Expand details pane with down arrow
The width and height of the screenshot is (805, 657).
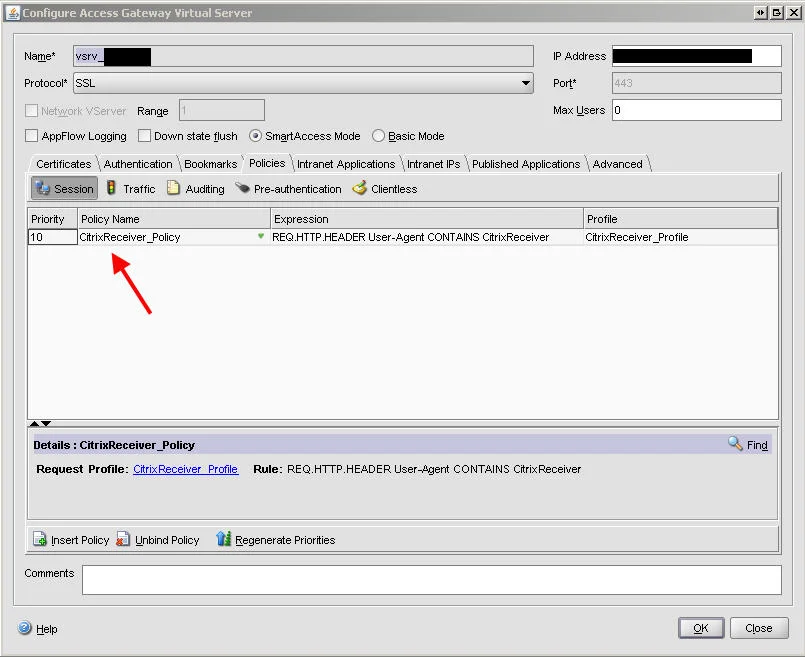pyautogui.click(x=46, y=423)
